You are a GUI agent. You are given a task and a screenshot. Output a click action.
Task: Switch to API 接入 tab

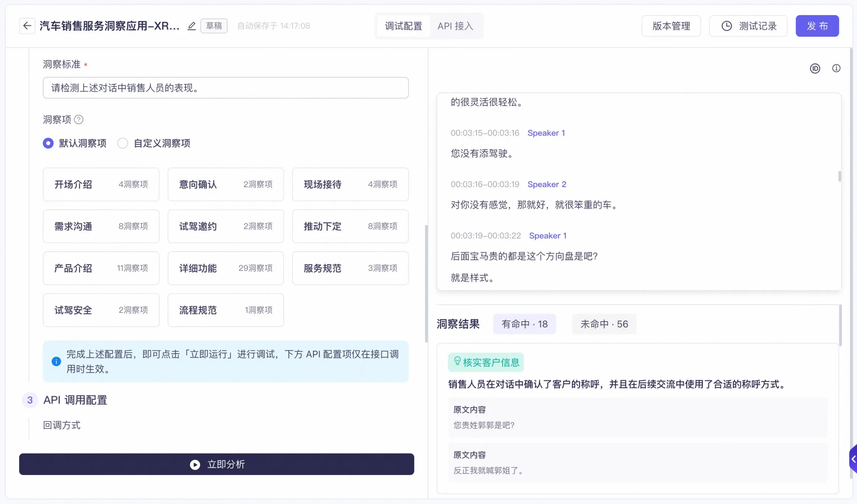tap(455, 26)
